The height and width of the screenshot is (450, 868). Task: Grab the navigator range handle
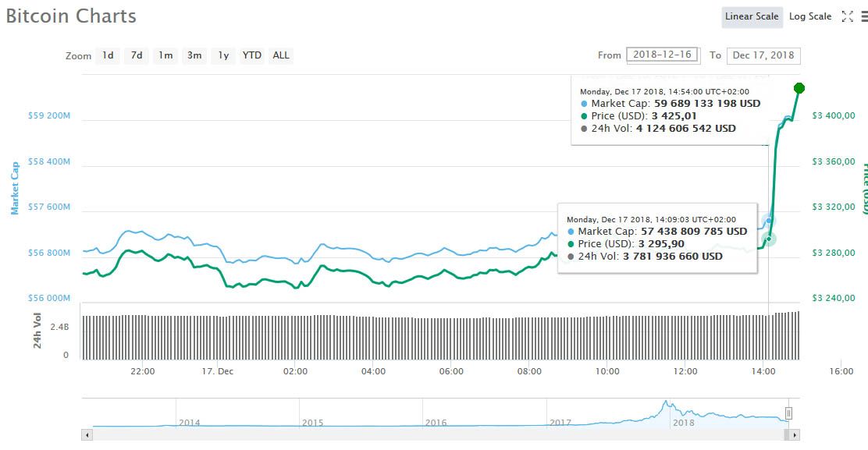coord(788,413)
